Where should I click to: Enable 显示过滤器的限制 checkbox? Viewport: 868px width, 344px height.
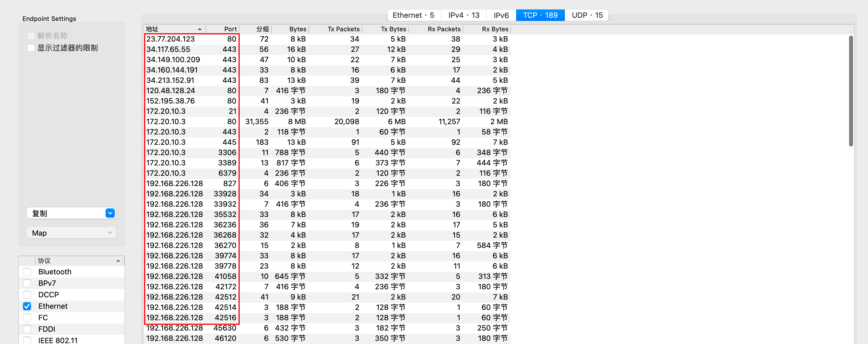point(31,48)
